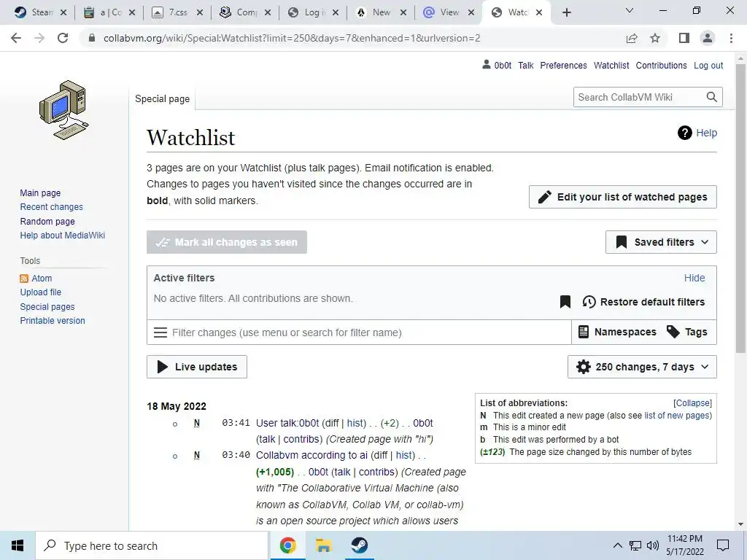
Task: Open a new browser tab with plus
Action: point(566,13)
